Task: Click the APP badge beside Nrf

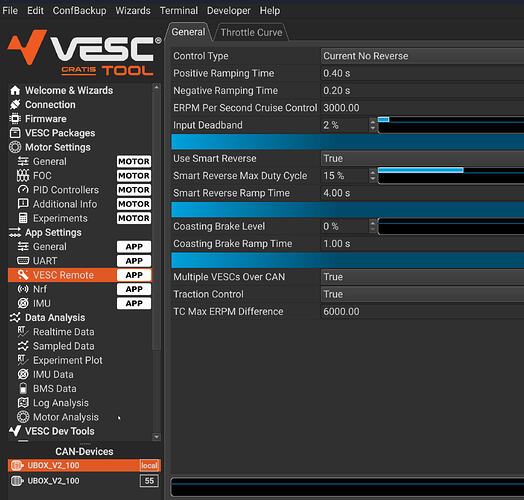Action: 134,289
